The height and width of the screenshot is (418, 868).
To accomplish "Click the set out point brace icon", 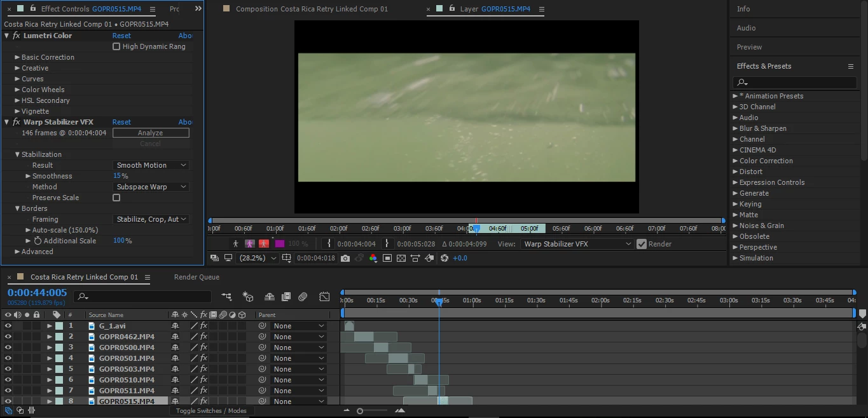I will pos(387,243).
